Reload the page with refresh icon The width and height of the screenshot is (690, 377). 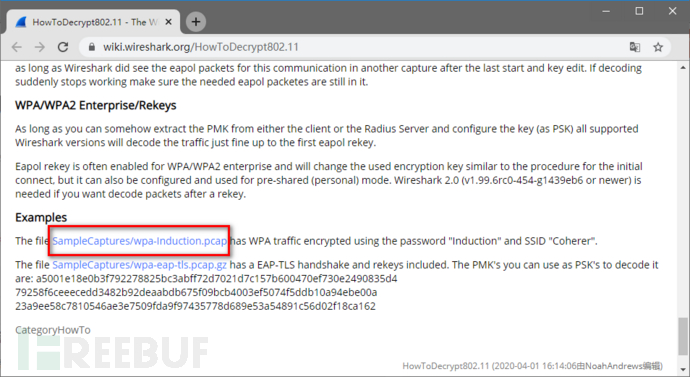click(x=63, y=47)
